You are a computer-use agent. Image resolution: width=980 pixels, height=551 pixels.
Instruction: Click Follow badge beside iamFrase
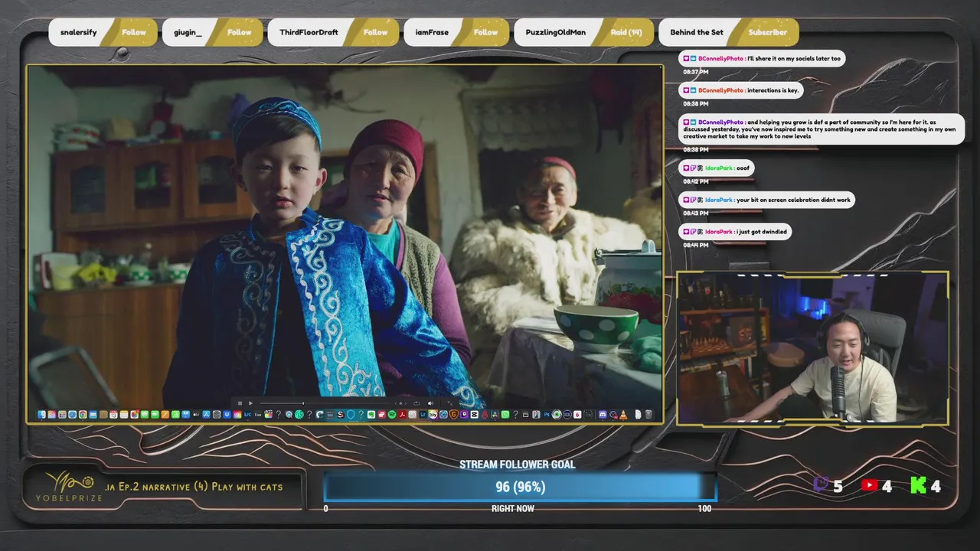485,32
